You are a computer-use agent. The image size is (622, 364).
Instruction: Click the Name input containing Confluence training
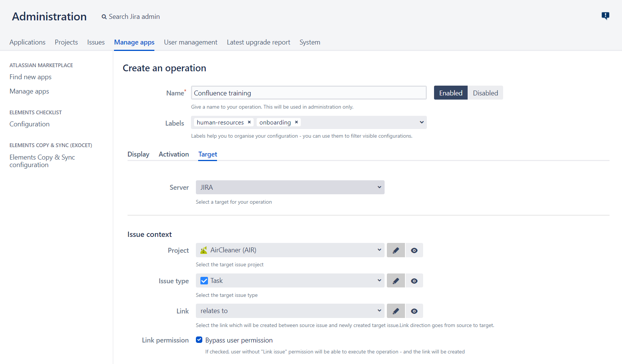pos(309,92)
